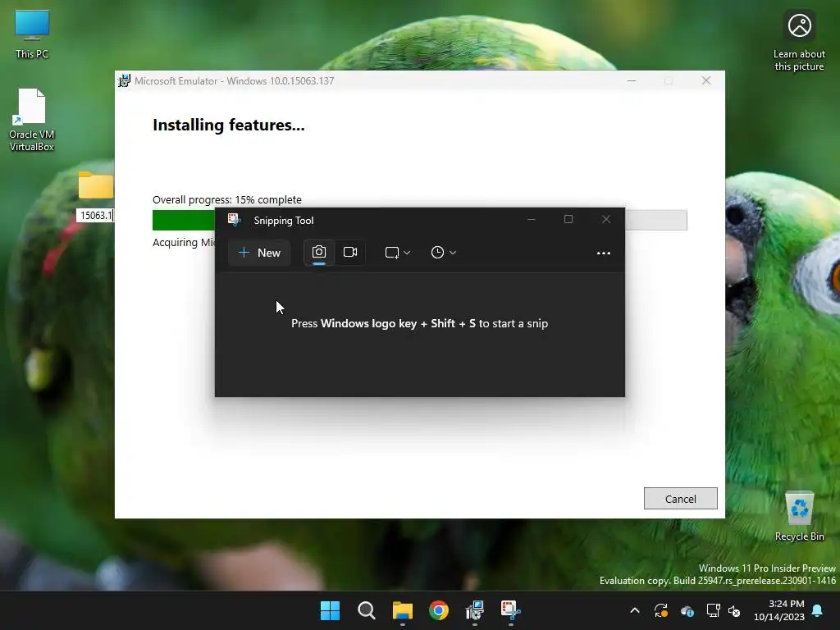
Task: Close the Snipping Tool window
Action: (606, 219)
